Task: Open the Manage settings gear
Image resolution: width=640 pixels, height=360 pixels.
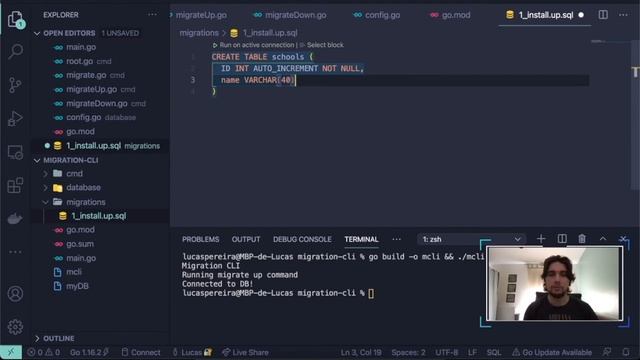Action: click(16, 327)
